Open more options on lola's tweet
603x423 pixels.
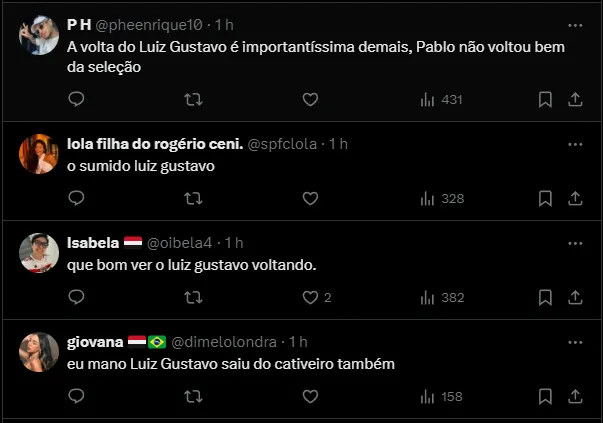coord(575,143)
